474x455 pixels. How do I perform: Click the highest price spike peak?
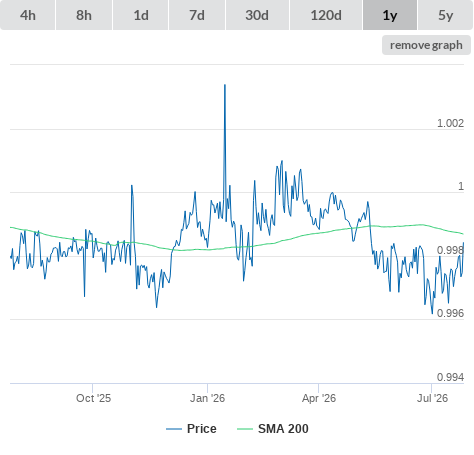[225, 85]
